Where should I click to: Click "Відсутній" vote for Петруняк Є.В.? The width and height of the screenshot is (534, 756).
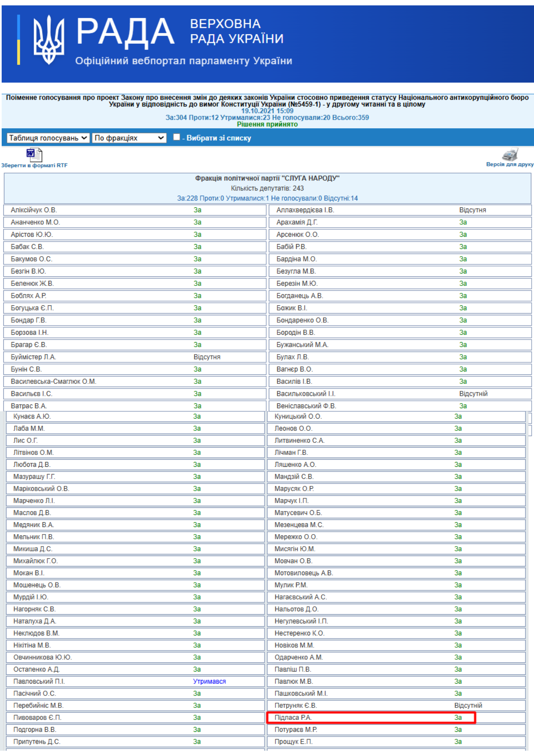click(468, 705)
